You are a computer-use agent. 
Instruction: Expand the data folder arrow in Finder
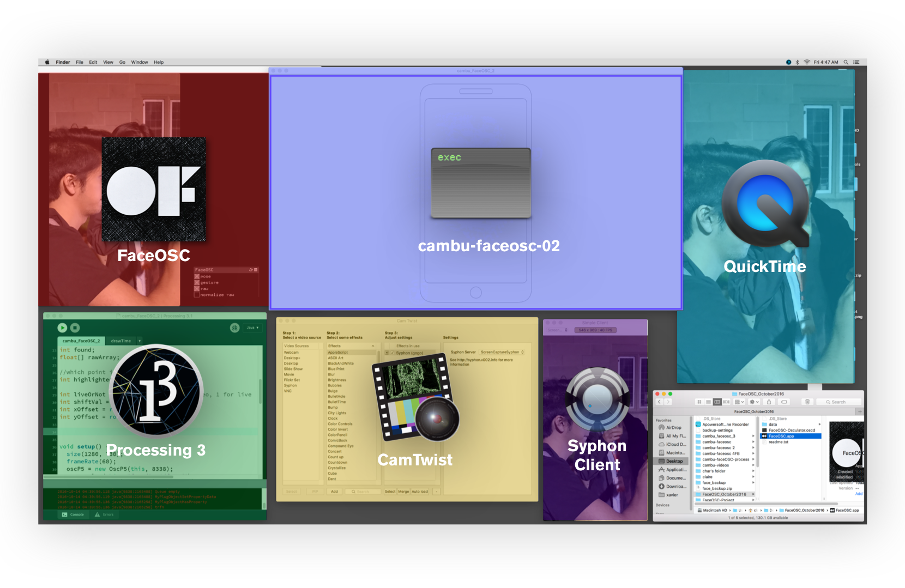click(819, 424)
